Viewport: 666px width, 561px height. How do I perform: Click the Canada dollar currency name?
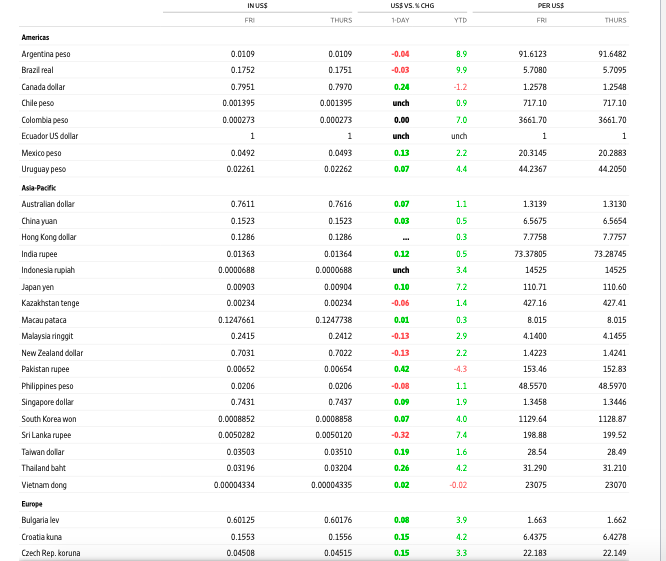click(43, 87)
